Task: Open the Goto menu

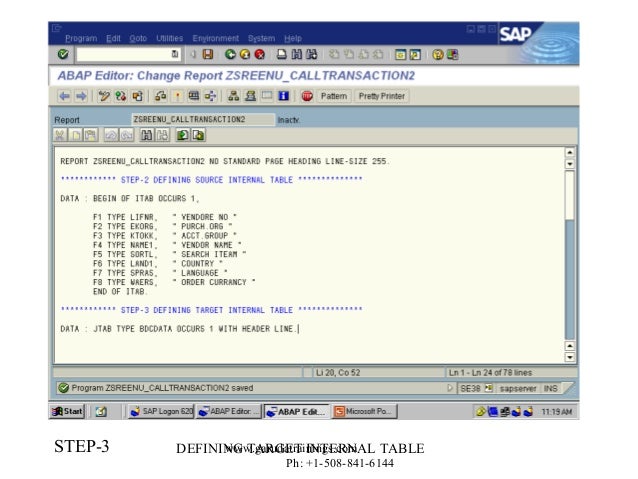Action: pyautogui.click(x=138, y=38)
